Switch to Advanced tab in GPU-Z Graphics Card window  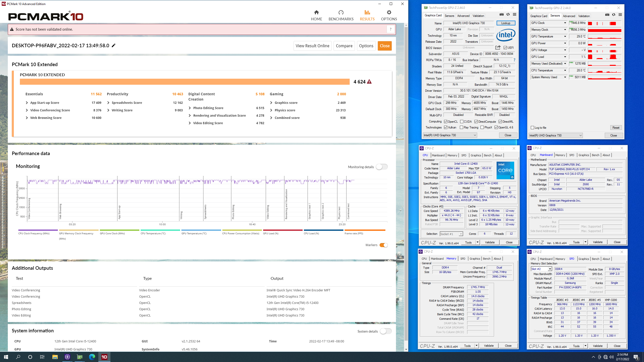click(463, 16)
